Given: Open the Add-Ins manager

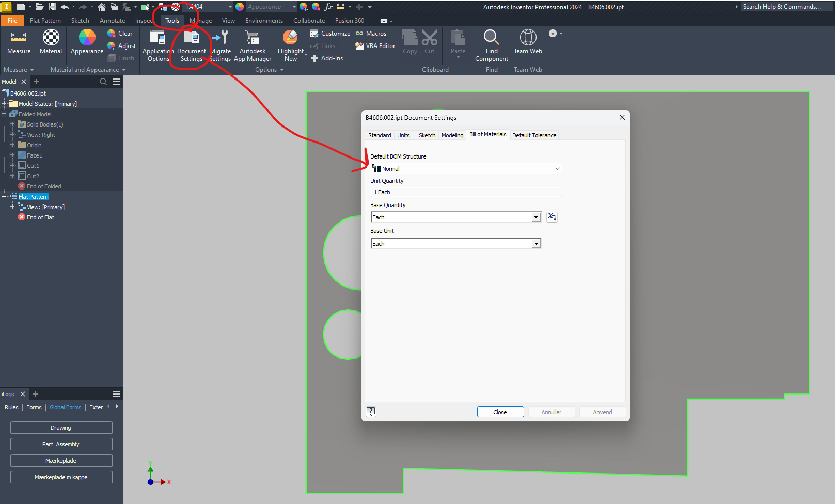Looking at the screenshot, I should click(x=327, y=58).
